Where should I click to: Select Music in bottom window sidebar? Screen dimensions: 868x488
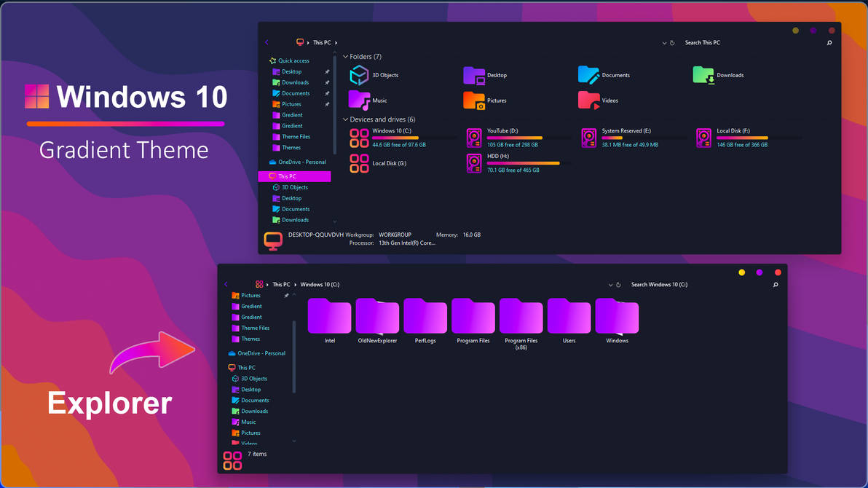(243, 422)
